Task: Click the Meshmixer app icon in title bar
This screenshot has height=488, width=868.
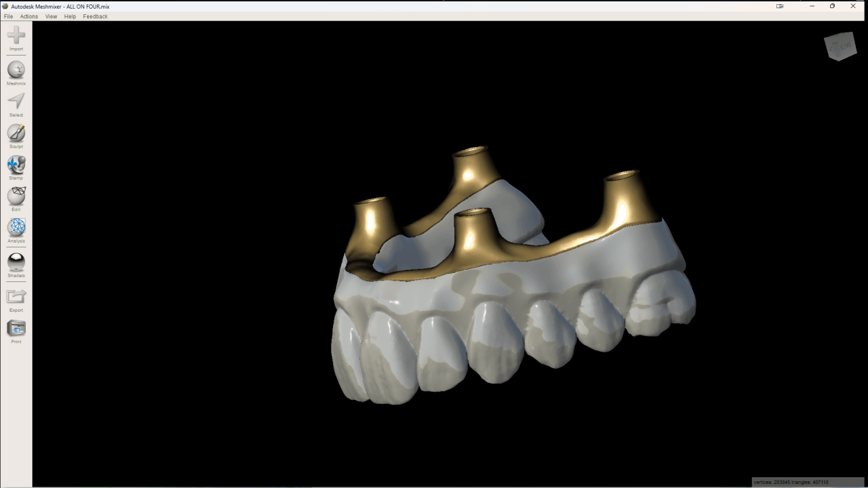Action: (x=6, y=6)
